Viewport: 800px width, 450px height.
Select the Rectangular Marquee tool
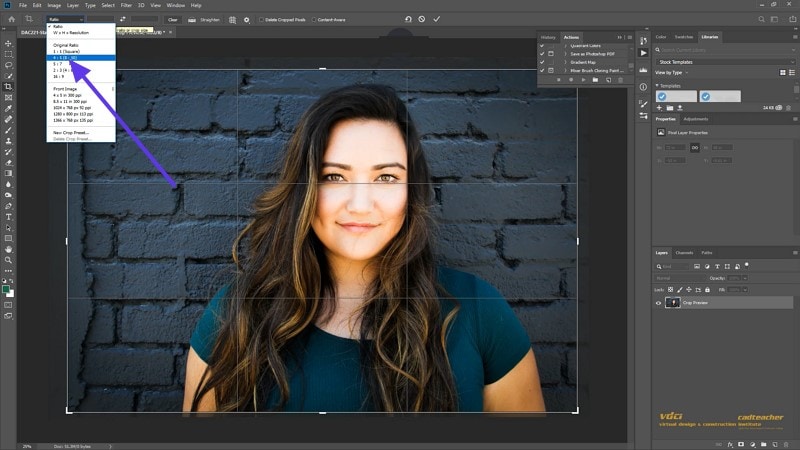8,54
